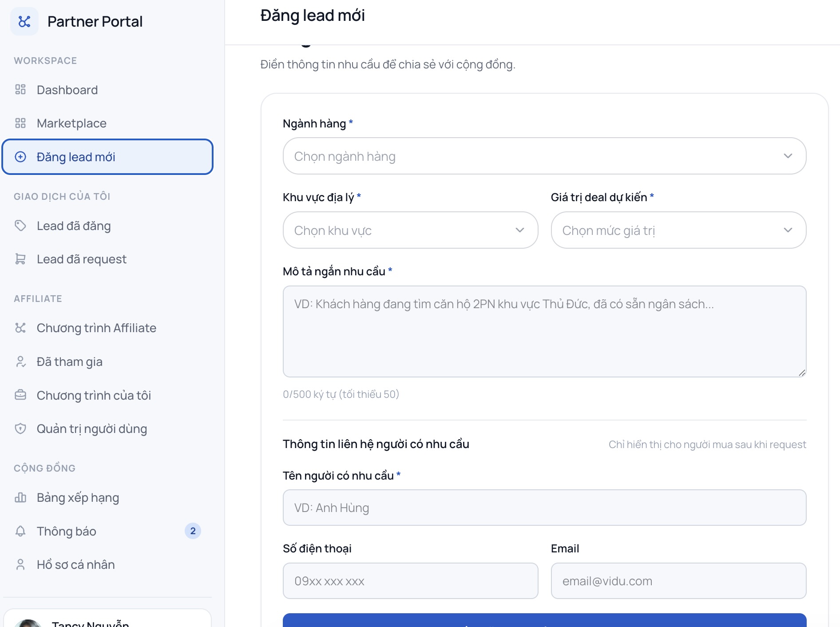Click the Chương trình Affiliate network icon
This screenshot has height=627, width=840.
pyautogui.click(x=20, y=328)
